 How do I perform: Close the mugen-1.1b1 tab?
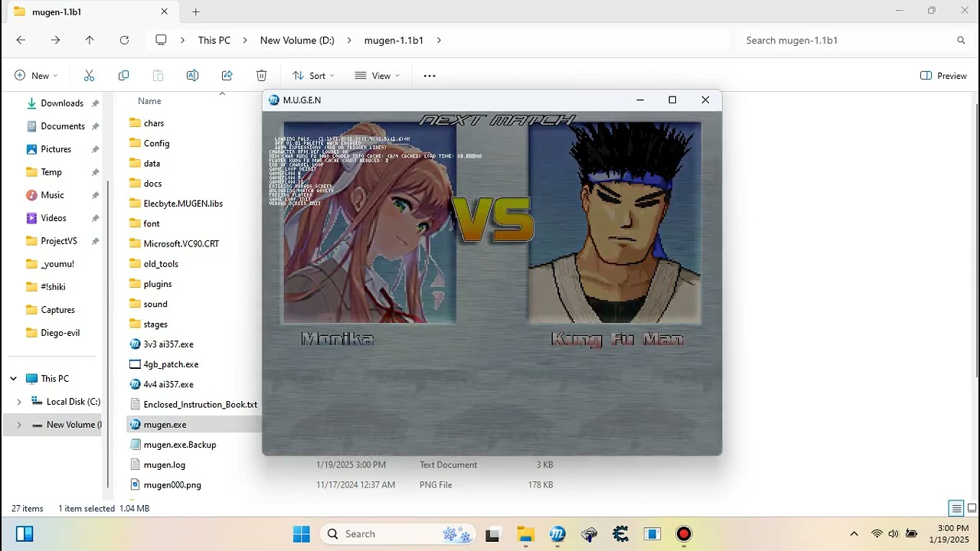(164, 12)
